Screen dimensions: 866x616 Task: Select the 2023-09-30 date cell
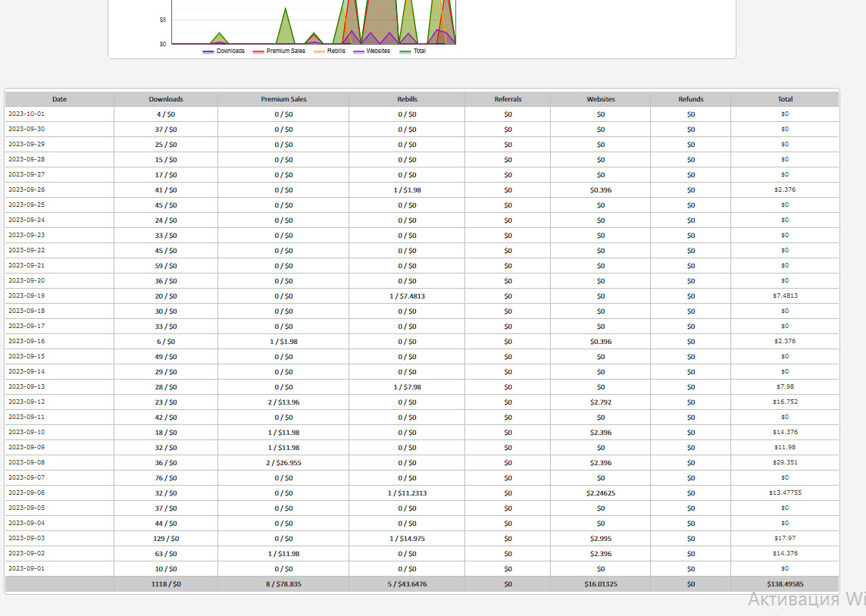point(60,130)
